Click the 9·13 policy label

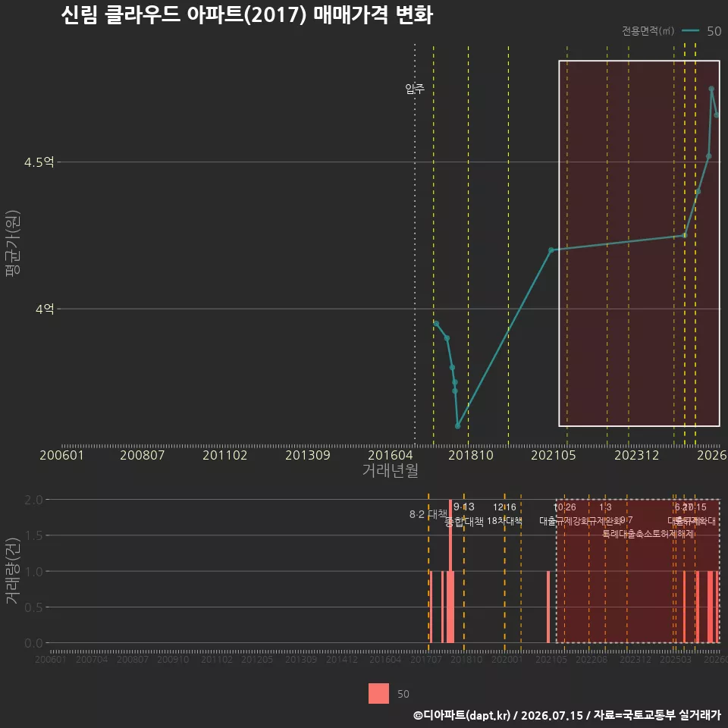[464, 507]
